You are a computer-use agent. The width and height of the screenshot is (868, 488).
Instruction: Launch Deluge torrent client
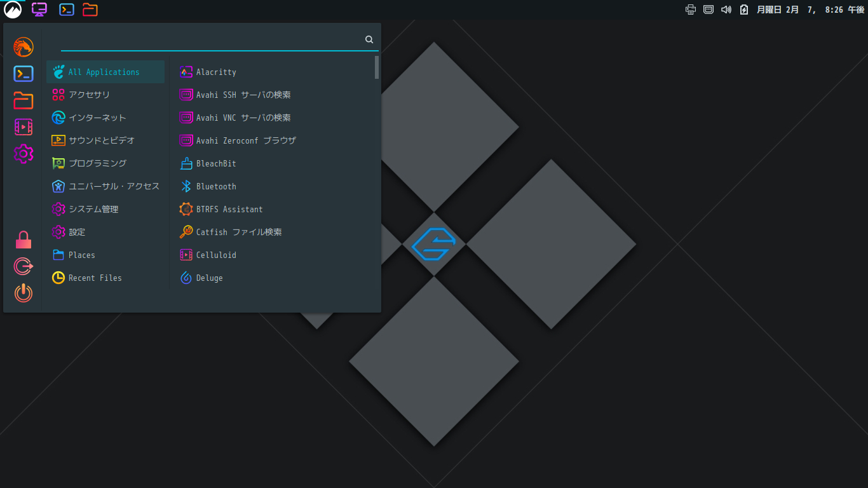(274, 278)
